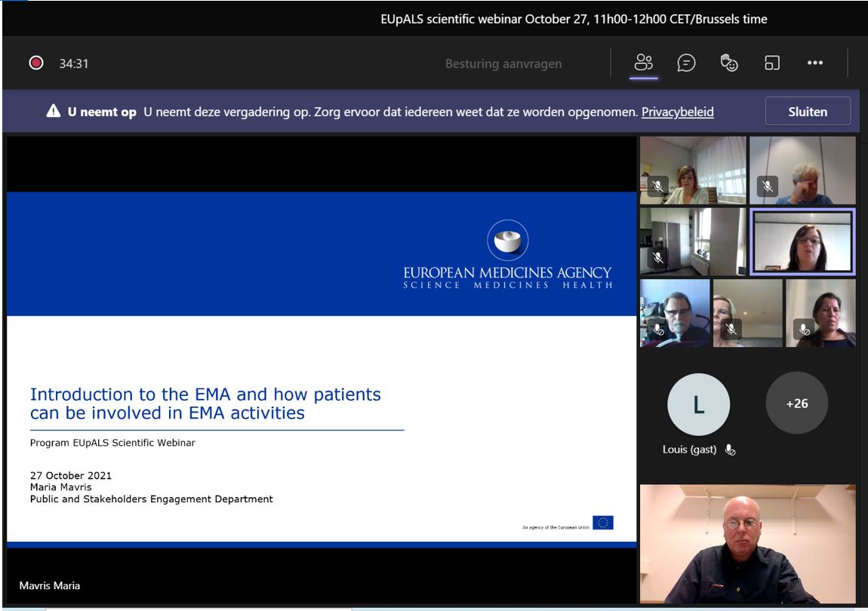Open the participants panel icon
868x611 pixels.
click(x=643, y=63)
